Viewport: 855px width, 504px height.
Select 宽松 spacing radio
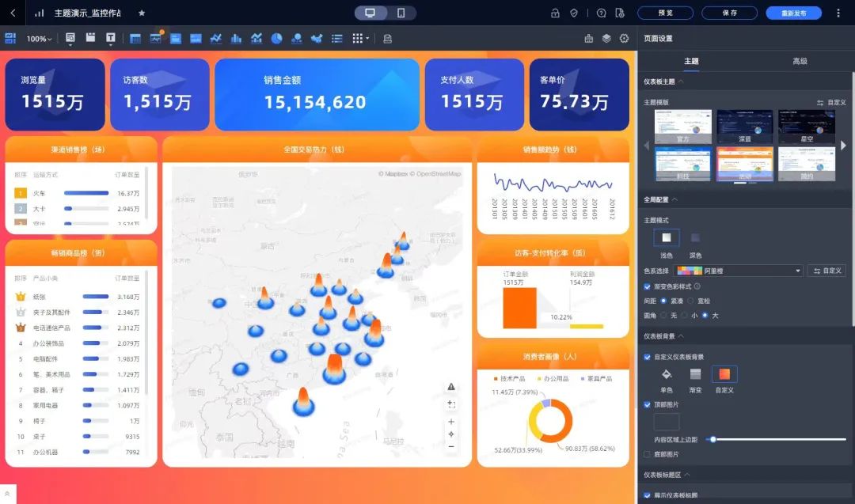[690, 301]
